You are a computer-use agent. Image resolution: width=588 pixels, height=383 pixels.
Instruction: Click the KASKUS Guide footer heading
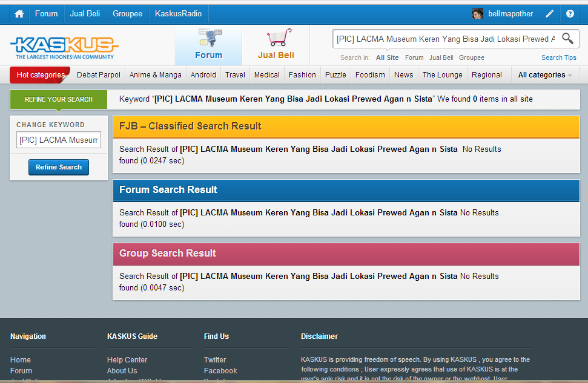132,336
